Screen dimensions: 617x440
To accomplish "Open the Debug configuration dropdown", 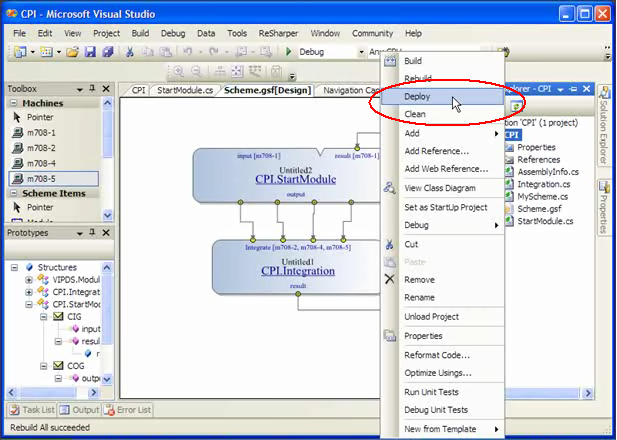I will [361, 52].
